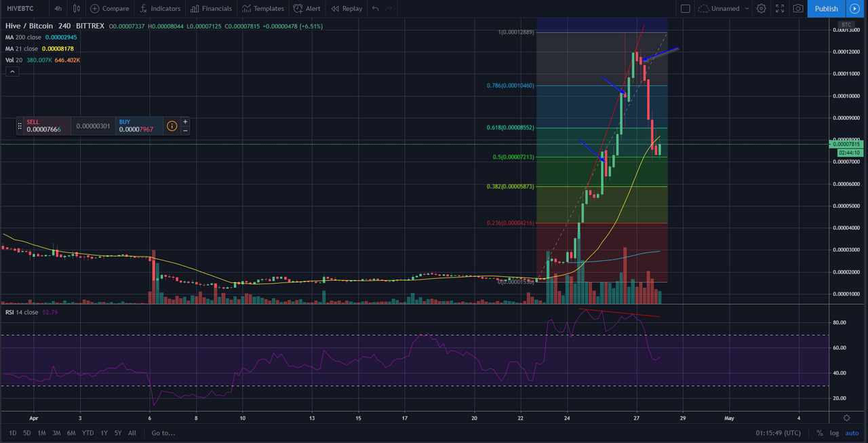Open the Templates dropdown
Viewport: 868px width, 443px height.
[x=263, y=8]
